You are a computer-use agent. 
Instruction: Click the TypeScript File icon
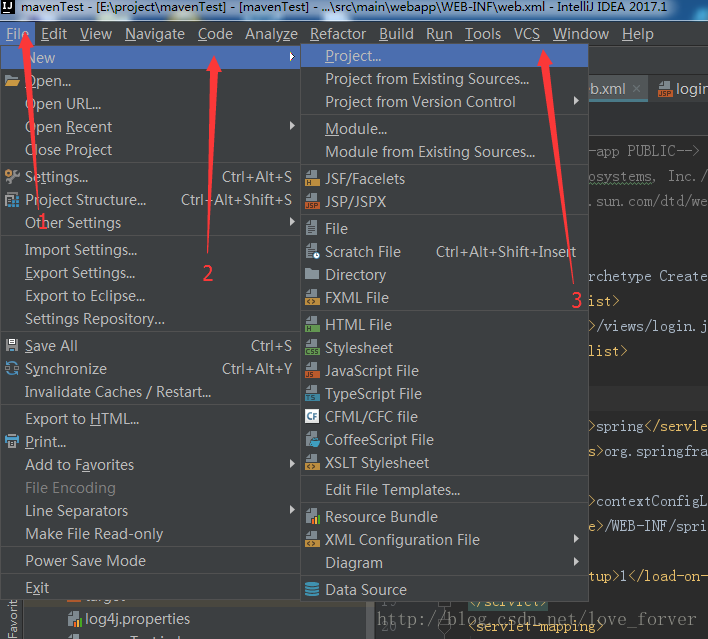point(312,393)
